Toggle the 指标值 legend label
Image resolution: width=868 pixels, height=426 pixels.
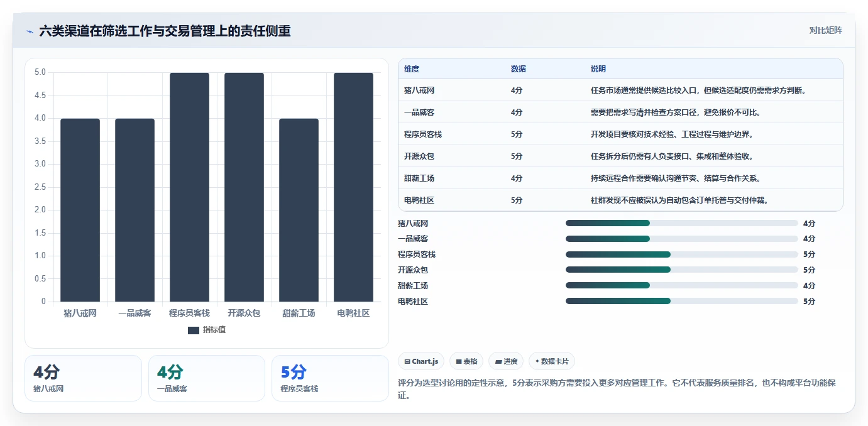pos(214,330)
